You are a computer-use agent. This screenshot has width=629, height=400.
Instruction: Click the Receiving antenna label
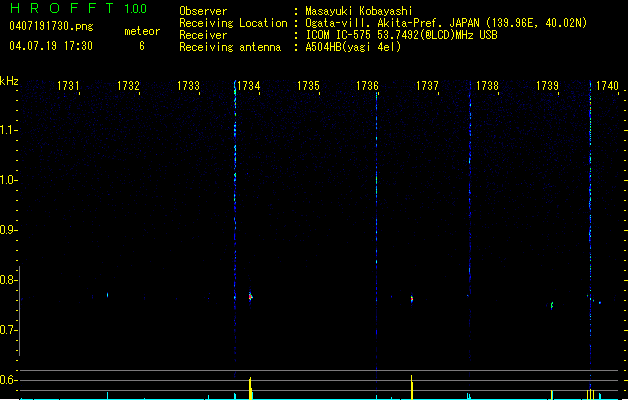point(230,47)
